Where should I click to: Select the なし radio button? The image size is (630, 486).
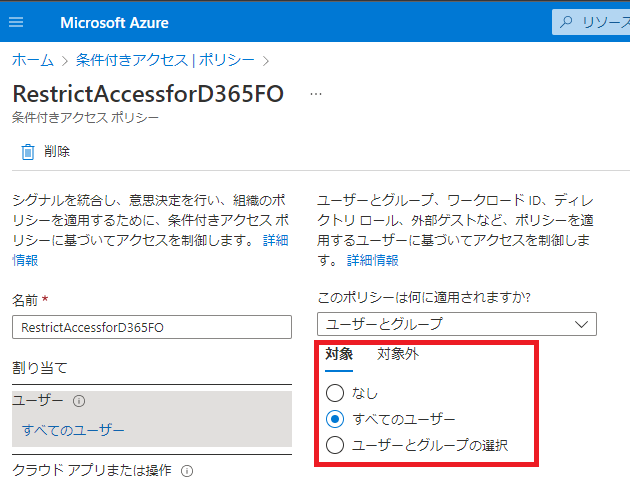point(335,393)
